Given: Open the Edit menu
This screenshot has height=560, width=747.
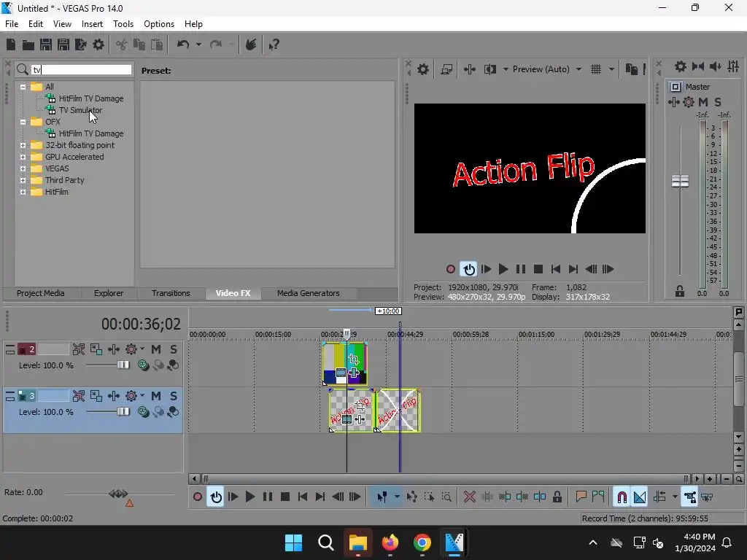Looking at the screenshot, I should (x=36, y=24).
